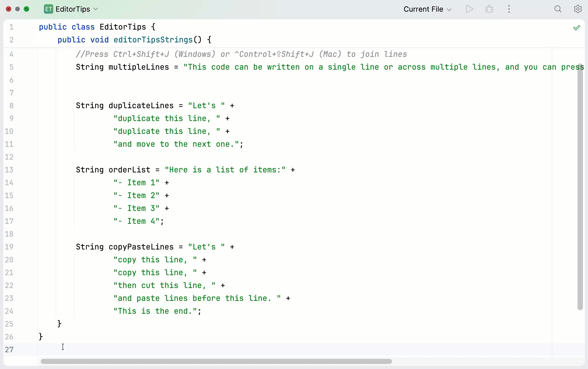The image size is (588, 369).
Task: Click the closing brace on line 25
Action: coord(59,324)
